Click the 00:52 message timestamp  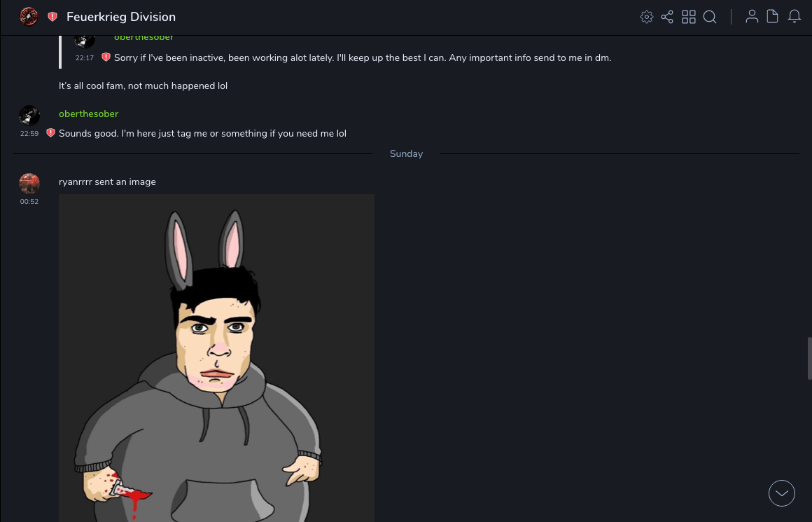(x=29, y=202)
